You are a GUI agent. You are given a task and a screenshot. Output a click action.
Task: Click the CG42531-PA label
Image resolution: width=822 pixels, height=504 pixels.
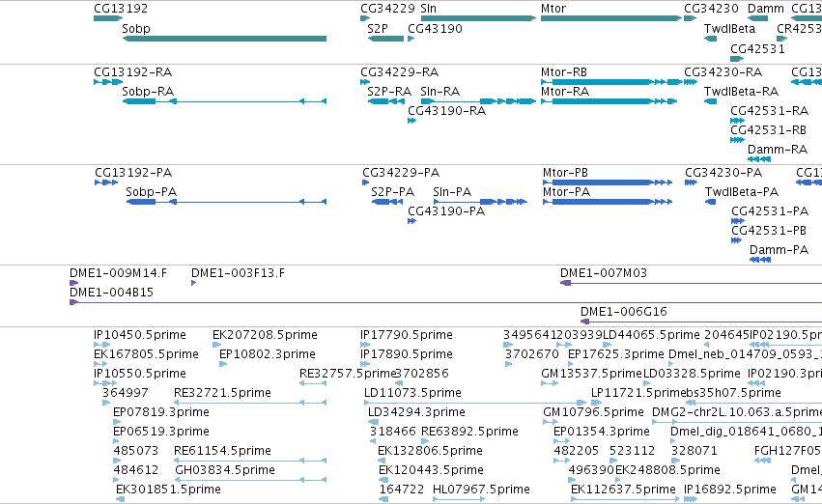[770, 211]
